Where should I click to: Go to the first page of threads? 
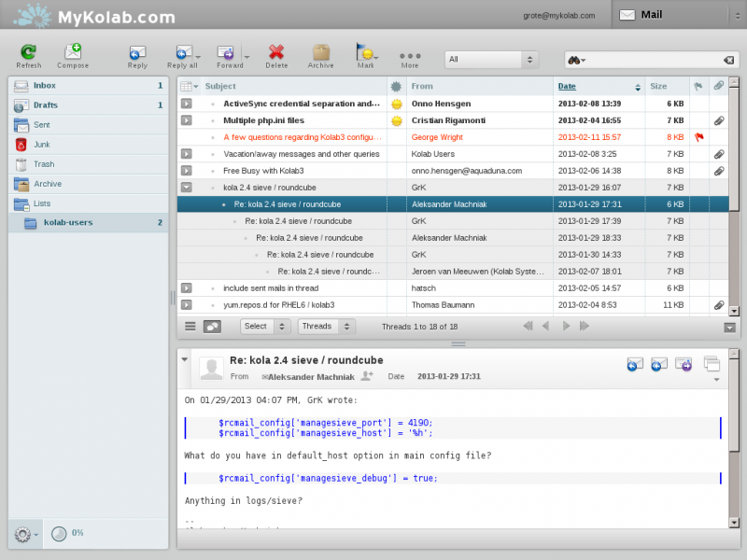pyautogui.click(x=528, y=326)
